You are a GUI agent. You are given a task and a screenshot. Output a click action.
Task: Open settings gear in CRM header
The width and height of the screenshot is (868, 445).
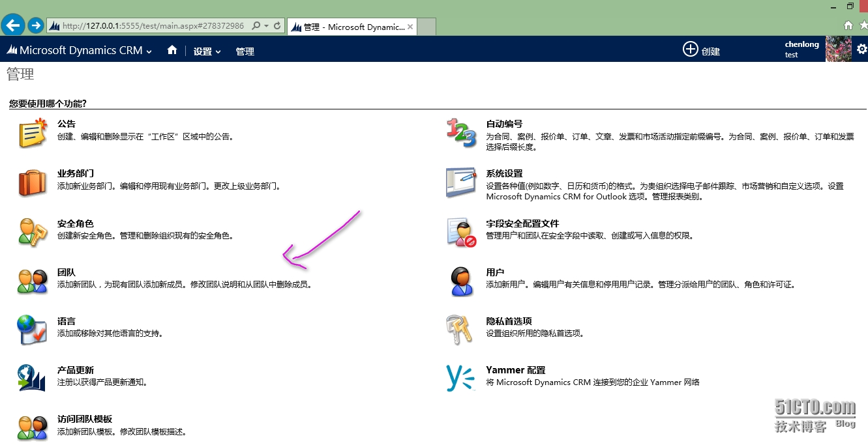[x=861, y=50]
